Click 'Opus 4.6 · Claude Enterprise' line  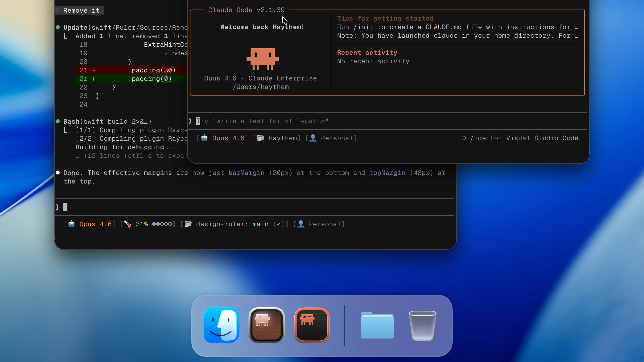261,78
